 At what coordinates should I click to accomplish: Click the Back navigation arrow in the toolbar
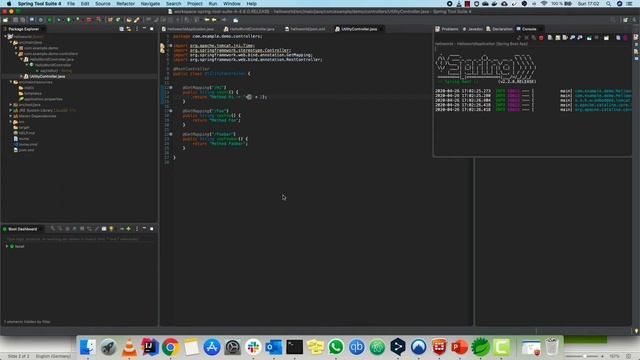214,20
